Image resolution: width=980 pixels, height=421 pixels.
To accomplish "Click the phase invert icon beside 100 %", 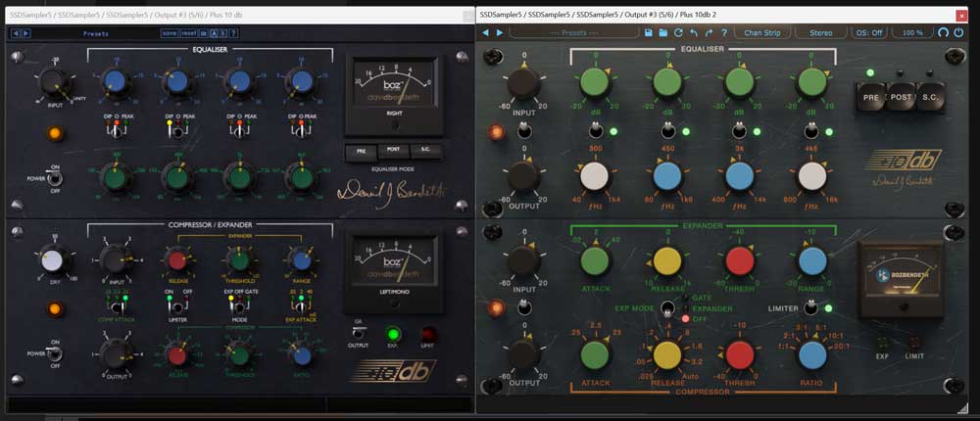I will pos(943,32).
